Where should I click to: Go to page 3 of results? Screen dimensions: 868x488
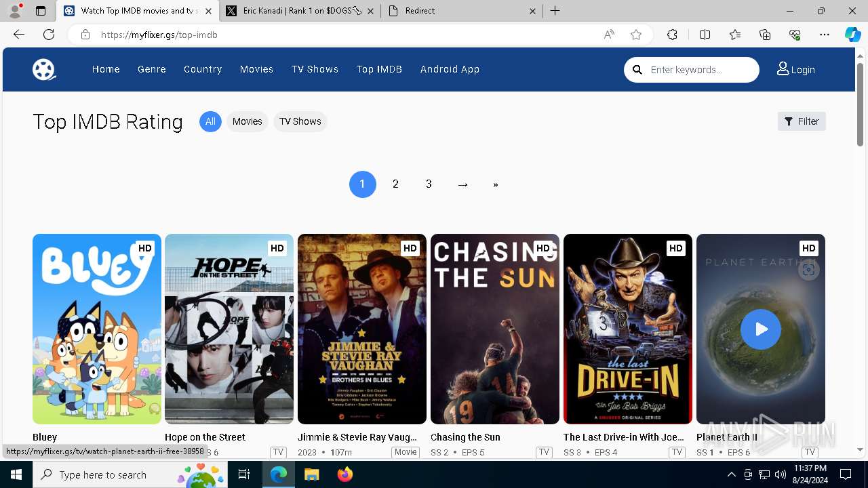(x=429, y=184)
